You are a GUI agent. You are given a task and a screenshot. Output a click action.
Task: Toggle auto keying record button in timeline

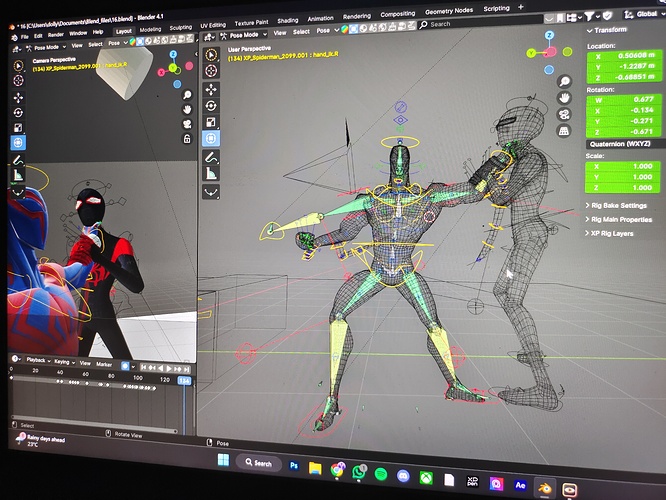pos(125,366)
